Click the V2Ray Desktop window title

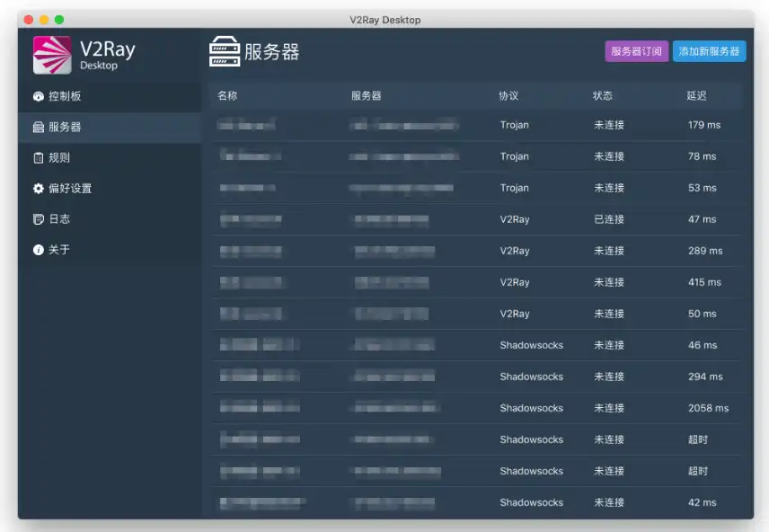(385, 20)
